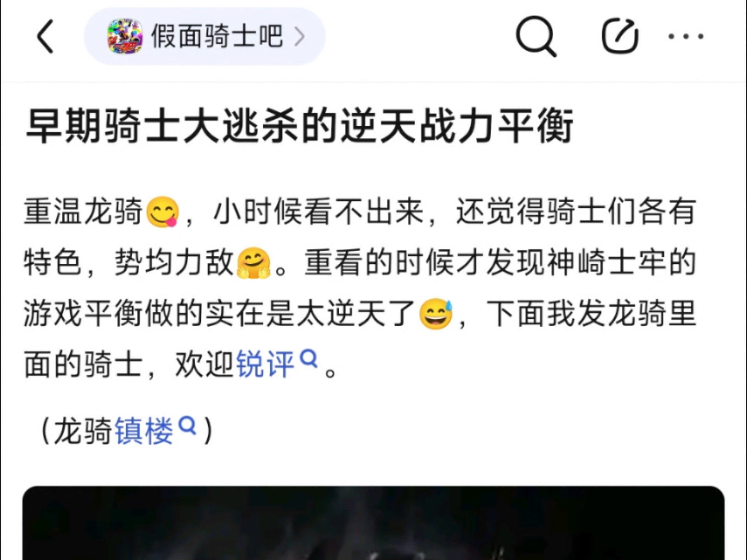Tap the hugging face emoji after 势均力敌
747x560 pixels.
pos(254,263)
